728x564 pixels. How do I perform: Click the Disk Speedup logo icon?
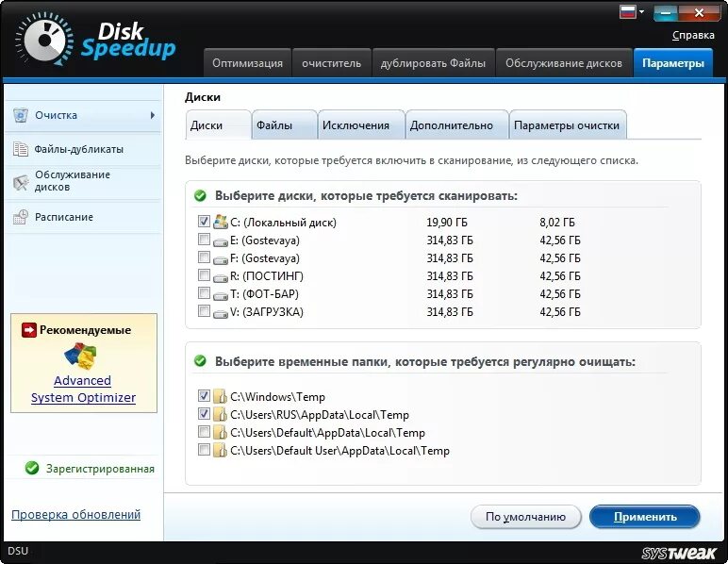(44, 39)
